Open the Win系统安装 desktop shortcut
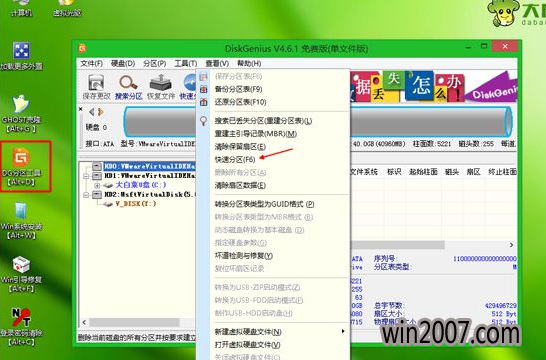Image resolution: width=546 pixels, height=360 pixels. tap(22, 220)
